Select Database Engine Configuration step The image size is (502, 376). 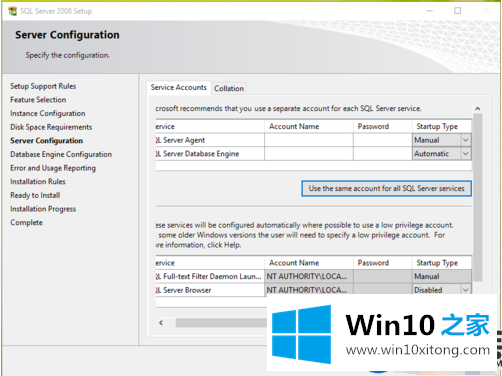point(61,154)
